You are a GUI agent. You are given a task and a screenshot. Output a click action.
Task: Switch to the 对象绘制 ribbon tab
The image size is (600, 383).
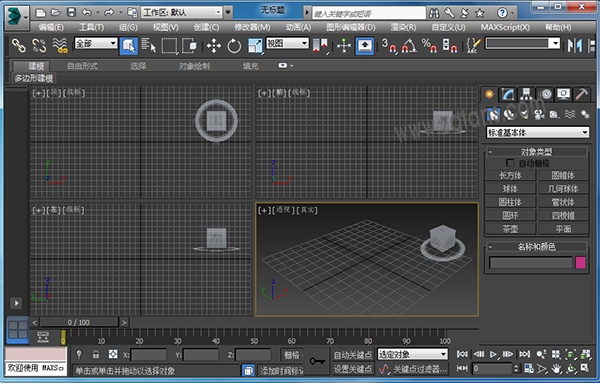194,66
